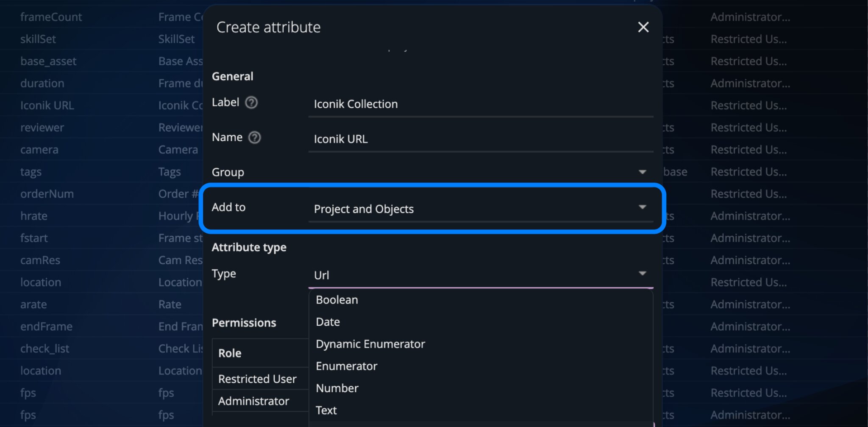Click frameCount attribute in background list
The width and height of the screenshot is (868, 427).
(51, 17)
